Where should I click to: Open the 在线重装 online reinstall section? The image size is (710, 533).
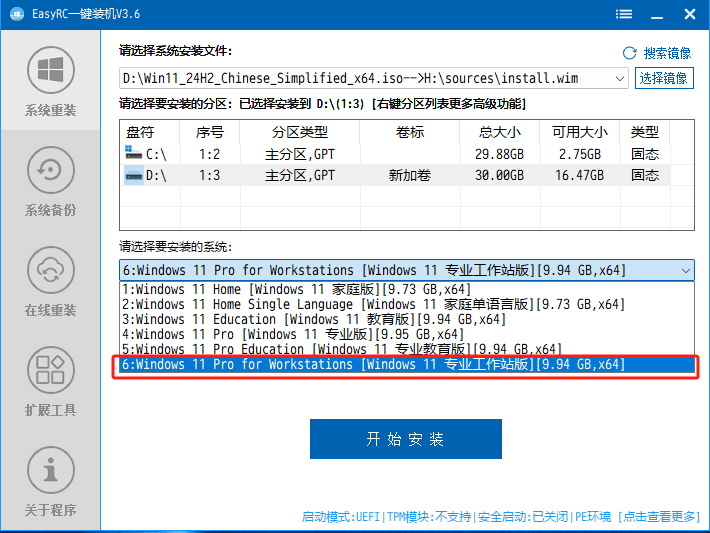pos(50,281)
